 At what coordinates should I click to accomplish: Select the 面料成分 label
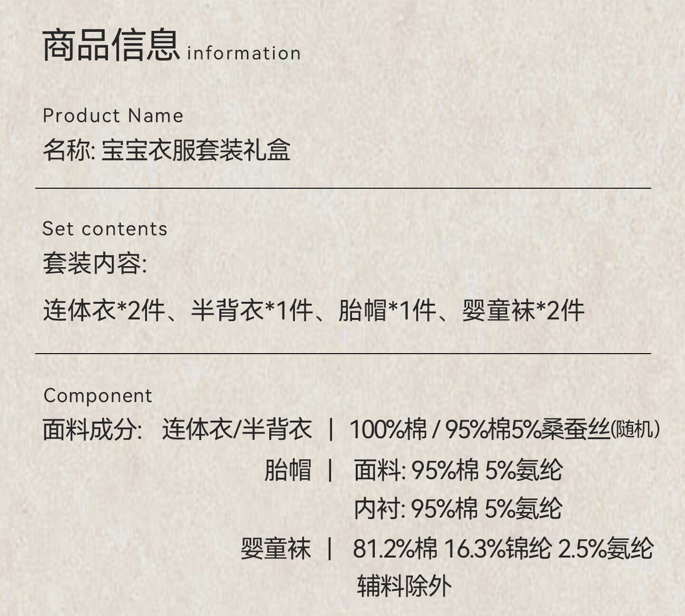92,430
